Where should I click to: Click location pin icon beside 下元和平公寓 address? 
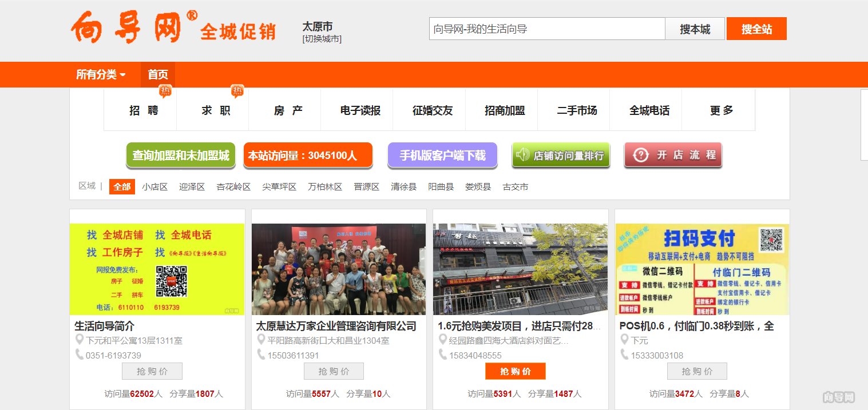point(80,340)
